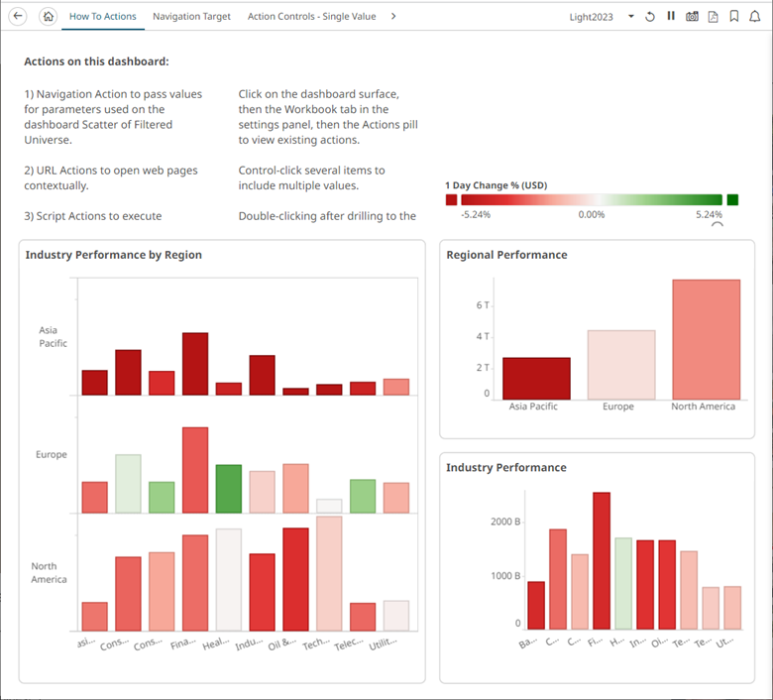Refresh the dashboard data

pos(650,16)
